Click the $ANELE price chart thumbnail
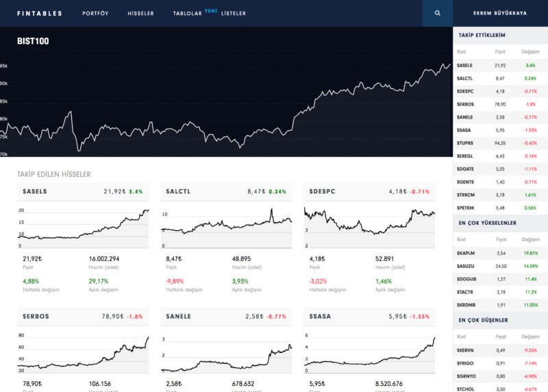Image resolution: width=548 pixels, height=392 pixels. [226, 354]
